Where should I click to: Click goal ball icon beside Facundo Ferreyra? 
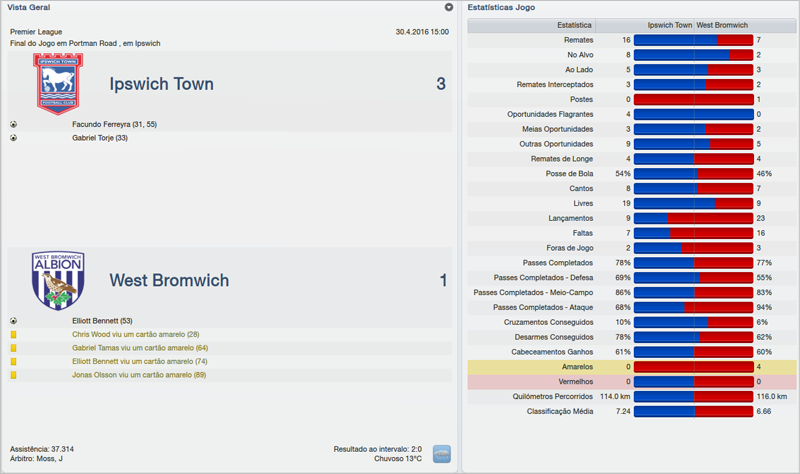14,125
